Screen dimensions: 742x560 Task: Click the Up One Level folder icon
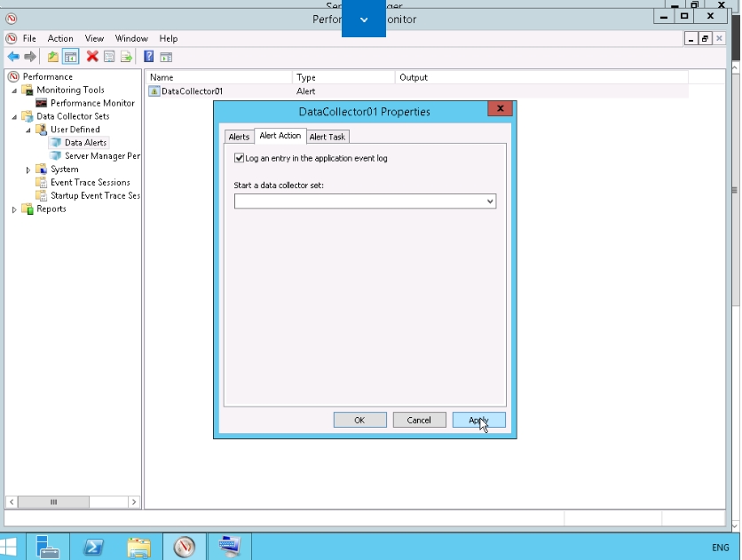(53, 57)
